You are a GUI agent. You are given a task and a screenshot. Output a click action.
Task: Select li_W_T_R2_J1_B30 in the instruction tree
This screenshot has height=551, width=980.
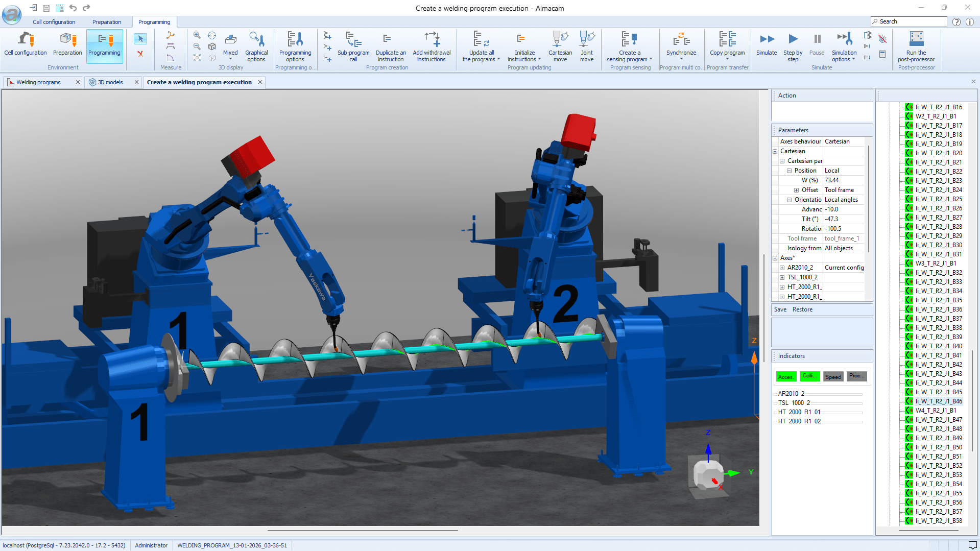click(x=938, y=245)
